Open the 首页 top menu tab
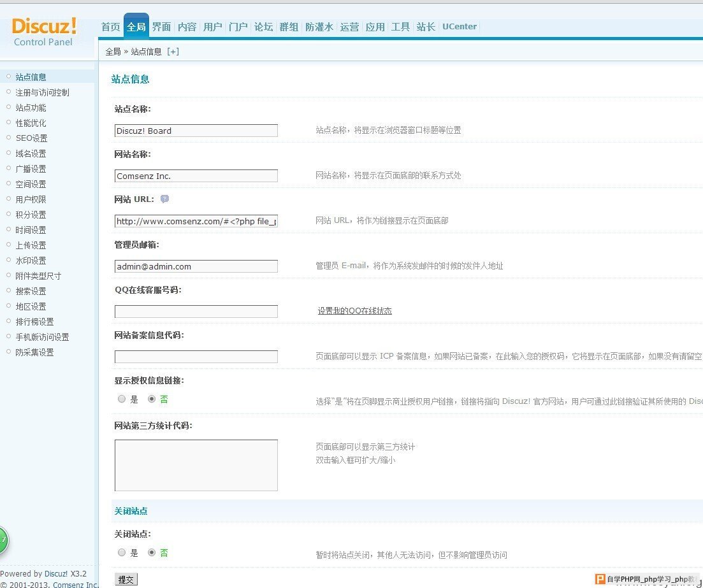The height and width of the screenshot is (588, 703). click(110, 27)
